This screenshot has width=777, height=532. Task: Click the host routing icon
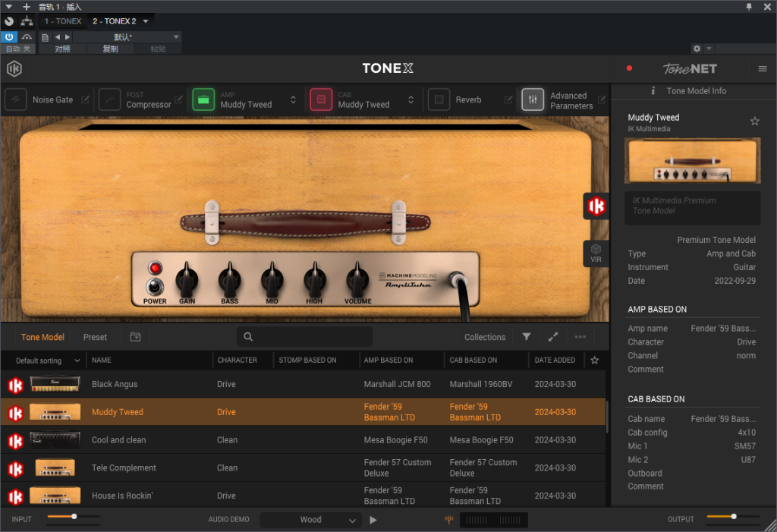(27, 20)
